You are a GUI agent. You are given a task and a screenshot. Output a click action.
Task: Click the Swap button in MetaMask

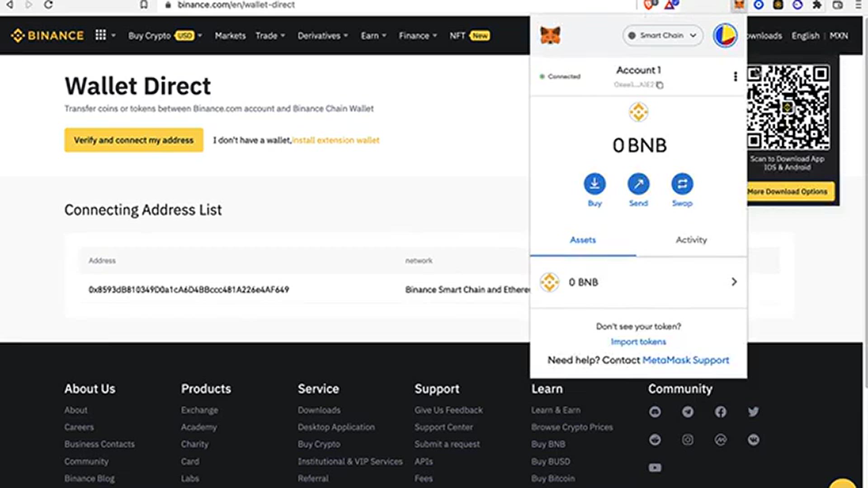point(682,190)
